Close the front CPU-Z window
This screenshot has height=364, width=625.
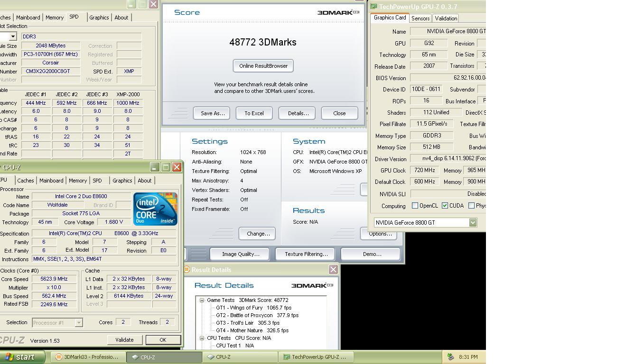177,167
